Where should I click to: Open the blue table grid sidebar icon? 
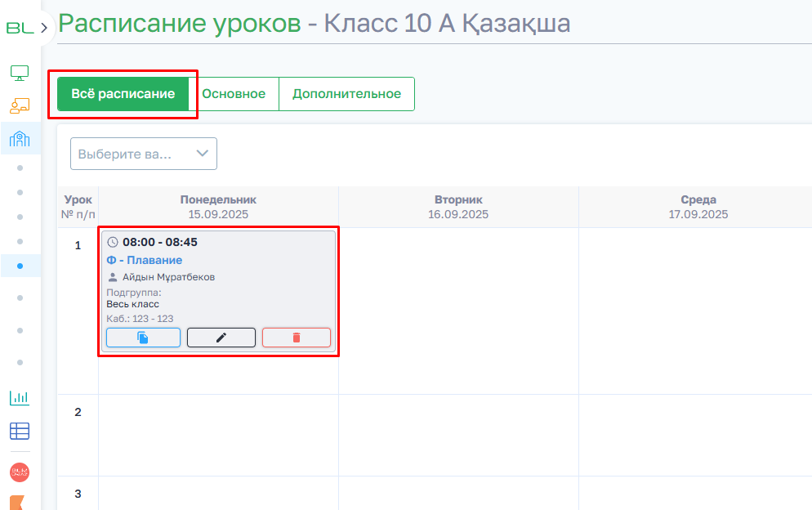[20, 431]
